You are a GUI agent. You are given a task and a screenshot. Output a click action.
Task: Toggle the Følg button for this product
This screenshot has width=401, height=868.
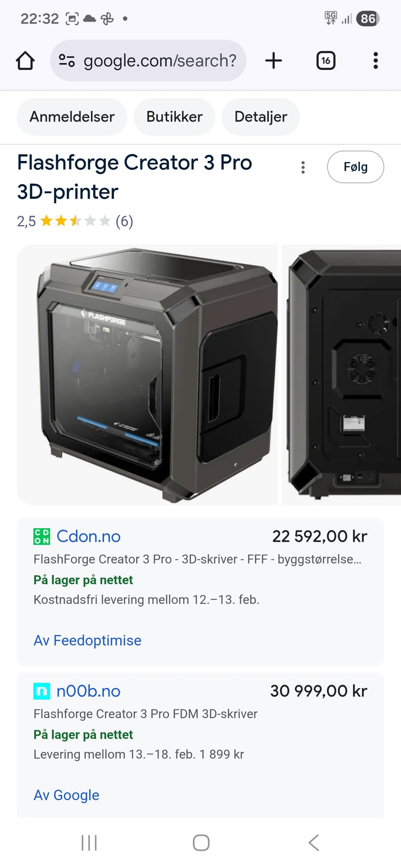(355, 167)
